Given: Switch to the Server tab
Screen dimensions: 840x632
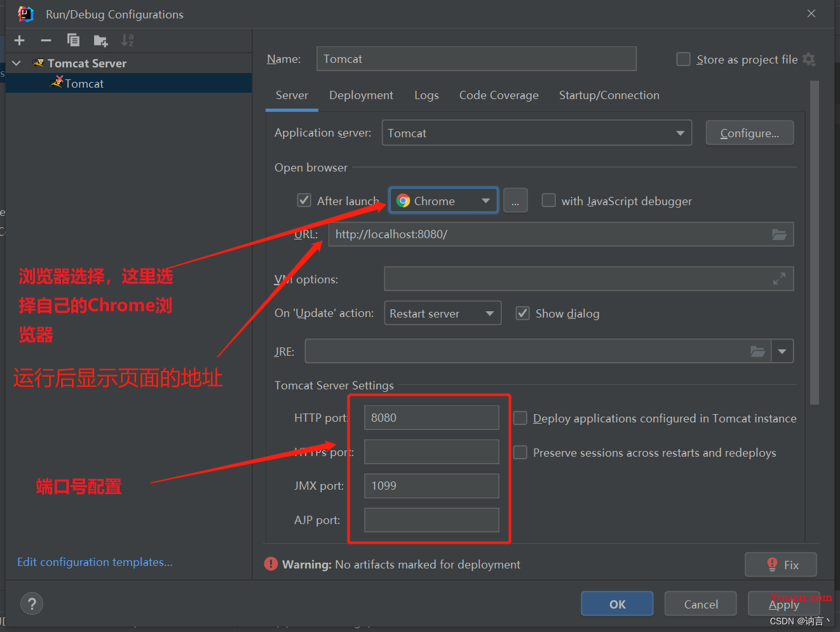Looking at the screenshot, I should coord(292,95).
